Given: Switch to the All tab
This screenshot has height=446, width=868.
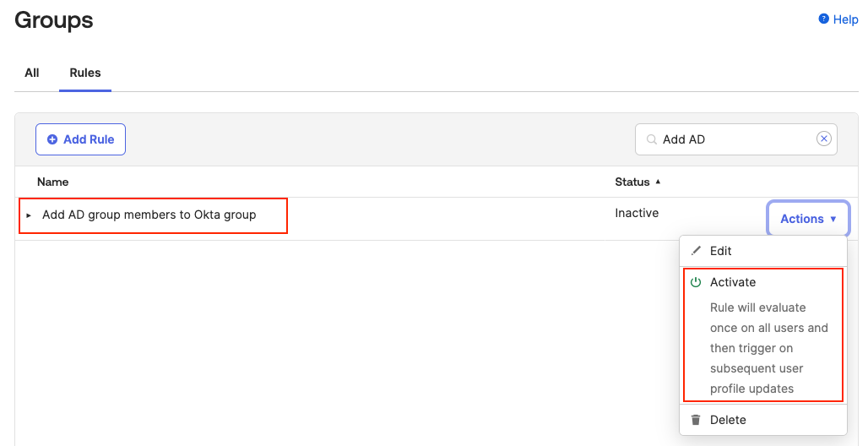Looking at the screenshot, I should pos(32,73).
